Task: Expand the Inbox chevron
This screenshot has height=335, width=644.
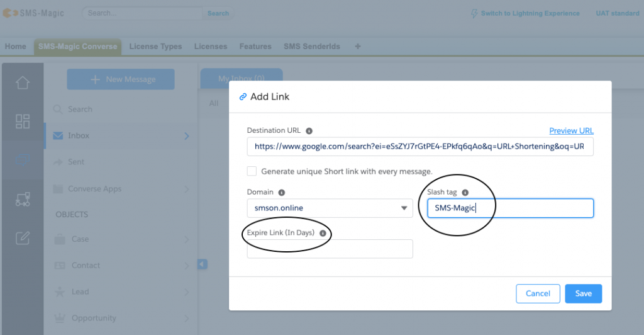Action: [187, 135]
